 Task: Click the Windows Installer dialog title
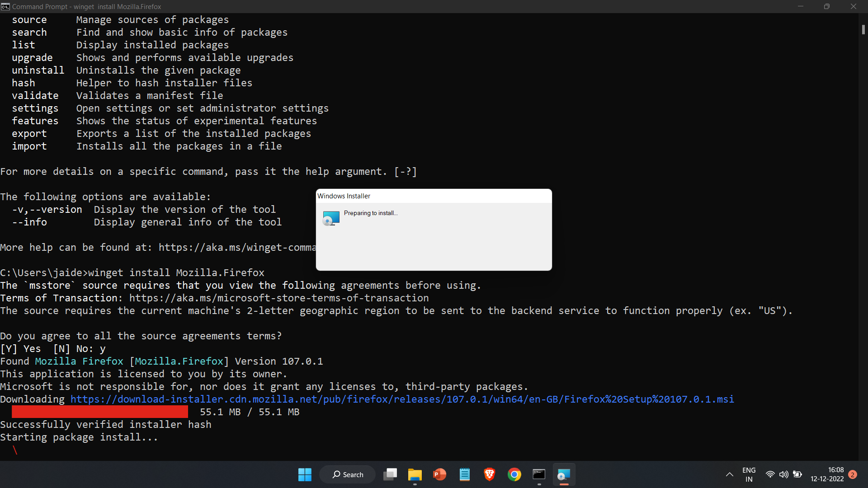[x=344, y=196]
